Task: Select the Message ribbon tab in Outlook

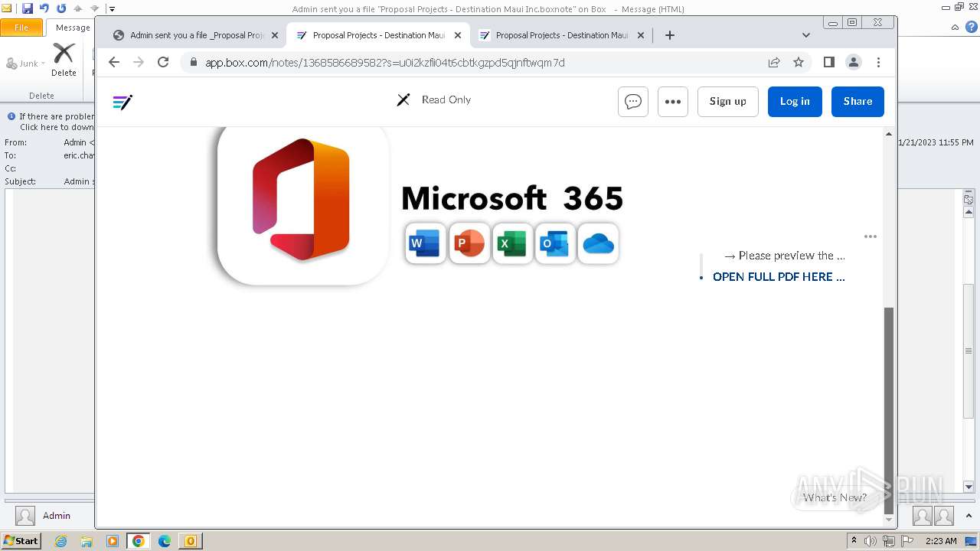Action: click(73, 28)
